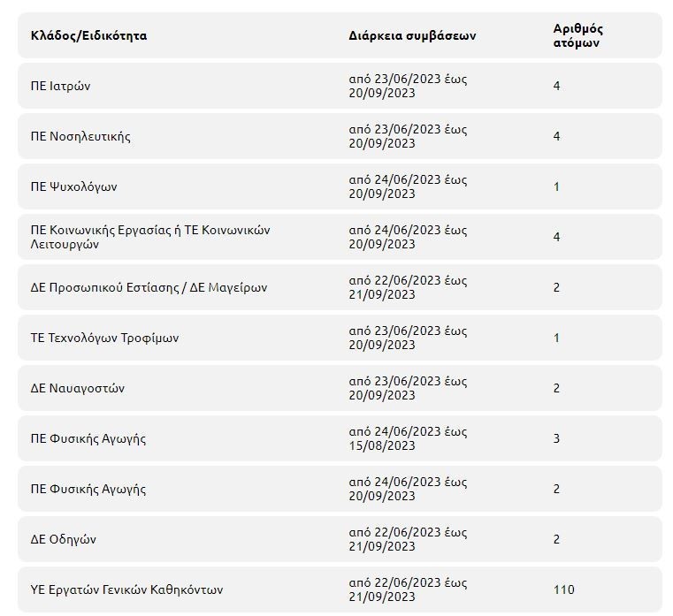Select the ΔΕ Ναυαγοστών specialty label
Viewport: 673px width, 616px height.
(x=78, y=388)
